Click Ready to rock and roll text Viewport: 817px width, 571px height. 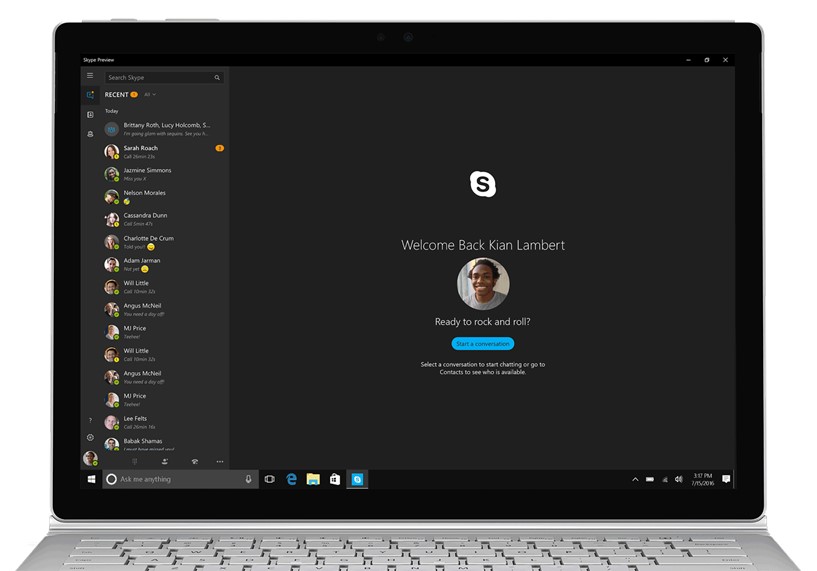(482, 322)
